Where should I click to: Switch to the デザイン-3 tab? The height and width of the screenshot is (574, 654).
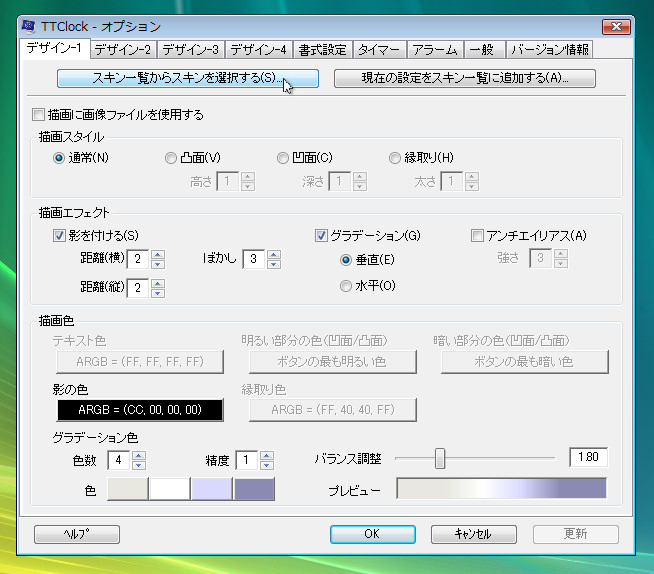coord(191,50)
